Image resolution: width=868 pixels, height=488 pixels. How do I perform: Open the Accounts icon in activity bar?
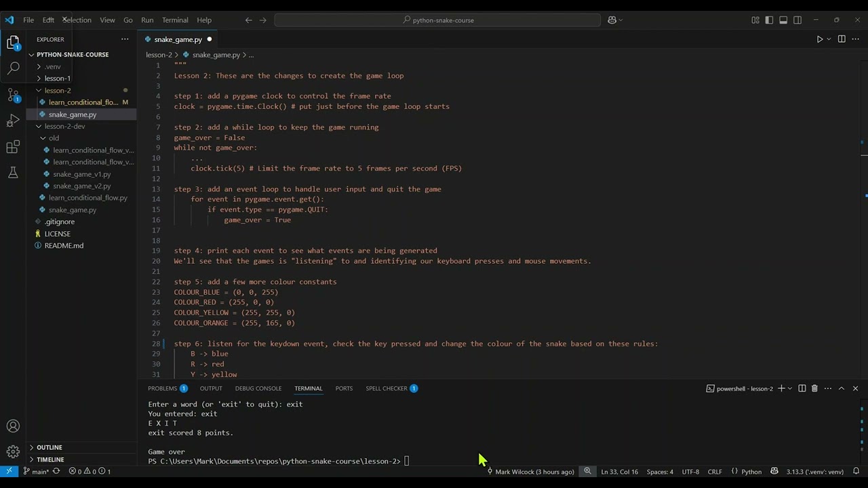pos(13,426)
